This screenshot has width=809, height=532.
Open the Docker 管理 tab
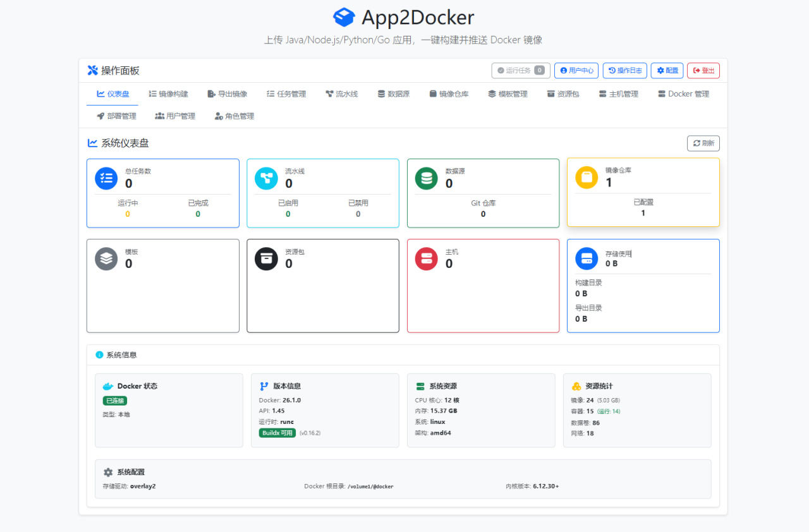point(683,94)
